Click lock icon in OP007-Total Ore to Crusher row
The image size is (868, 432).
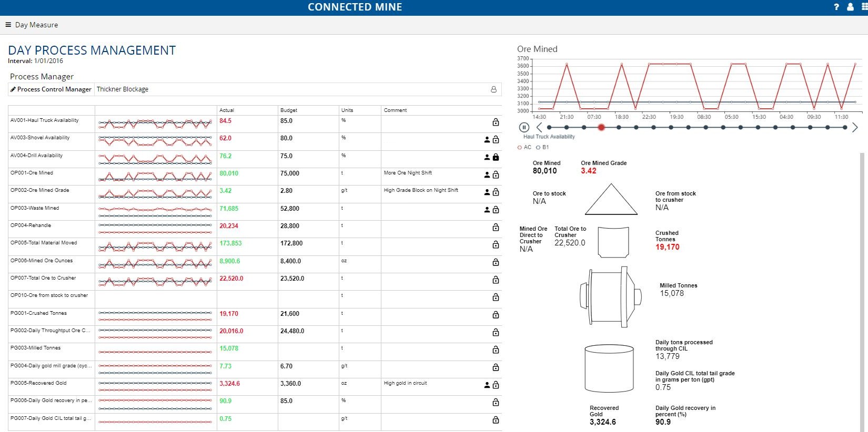tap(496, 280)
